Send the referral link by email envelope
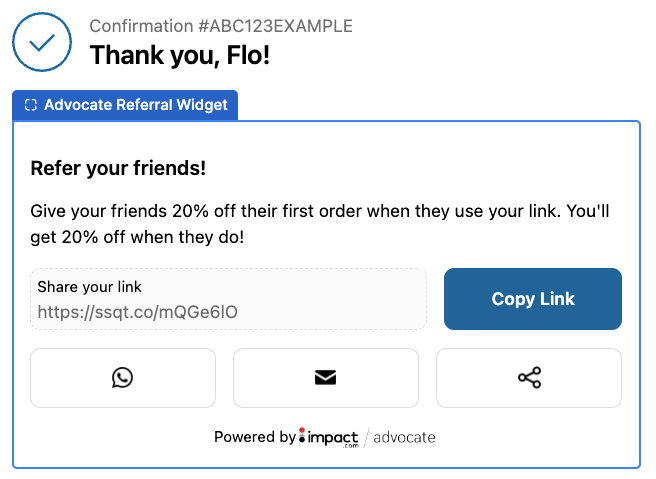The height and width of the screenshot is (479, 656). [x=325, y=377]
